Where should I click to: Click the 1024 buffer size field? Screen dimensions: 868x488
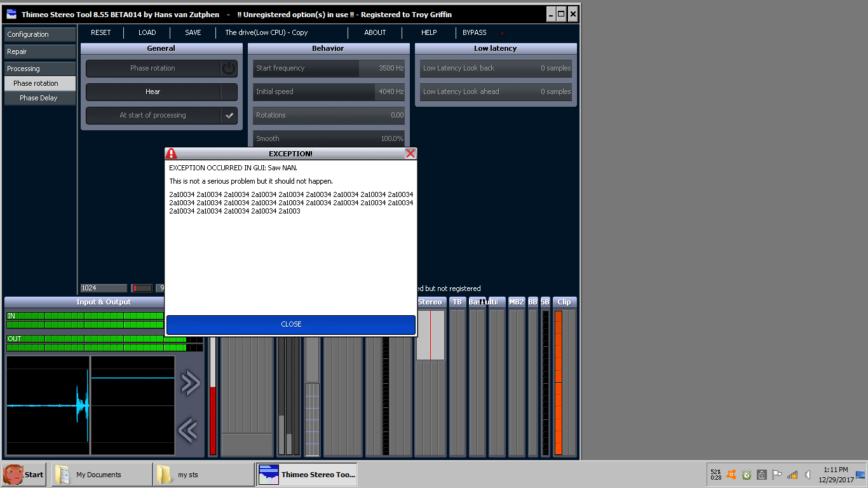click(x=104, y=288)
